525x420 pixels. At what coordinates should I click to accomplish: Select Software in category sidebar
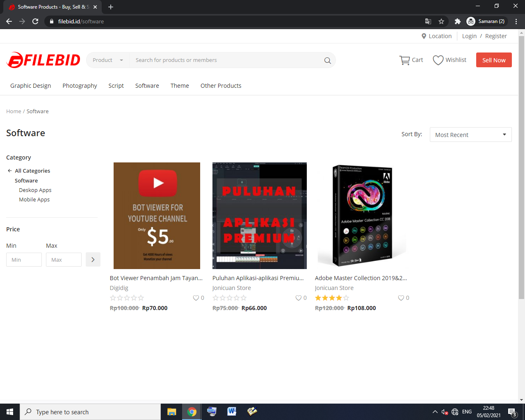point(26,180)
